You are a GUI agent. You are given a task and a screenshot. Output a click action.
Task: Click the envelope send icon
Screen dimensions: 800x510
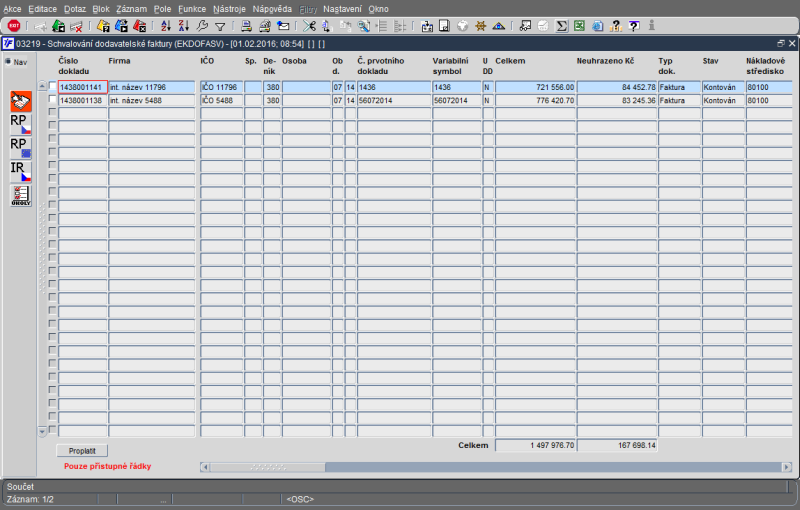pyautogui.click(x=283, y=26)
